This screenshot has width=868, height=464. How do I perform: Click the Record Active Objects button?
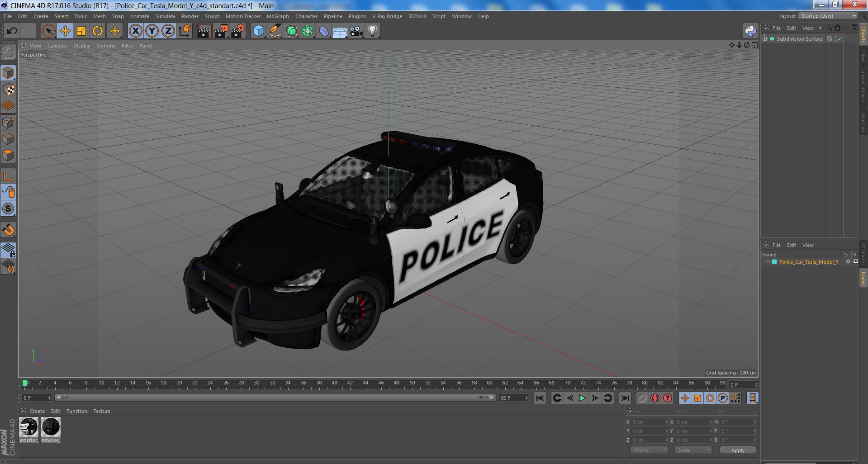point(642,398)
